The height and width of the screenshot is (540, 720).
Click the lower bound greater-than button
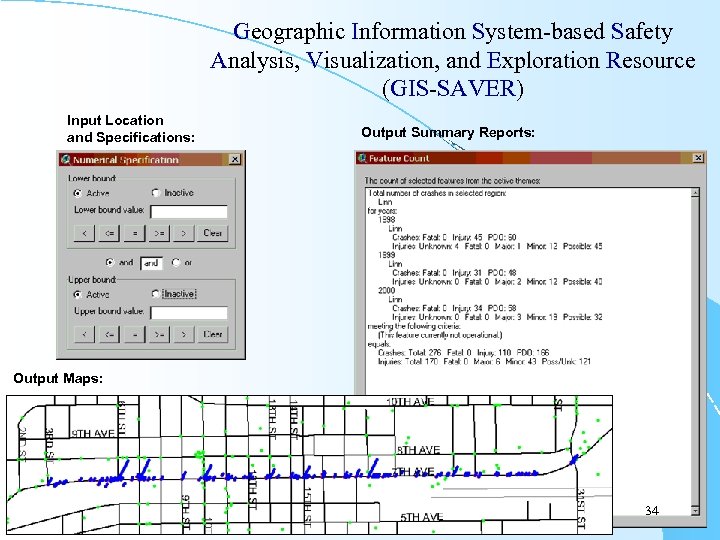coord(184,233)
